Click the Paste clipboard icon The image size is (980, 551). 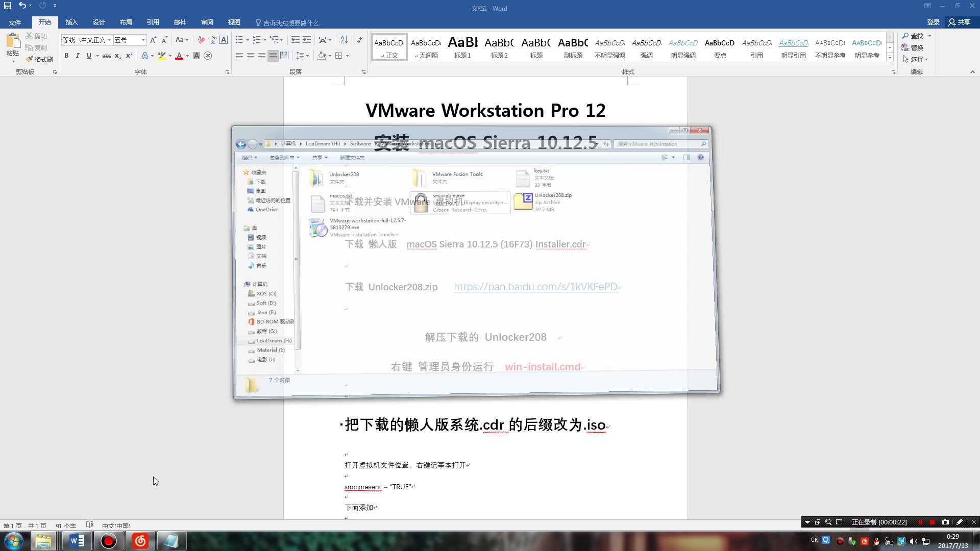13,40
